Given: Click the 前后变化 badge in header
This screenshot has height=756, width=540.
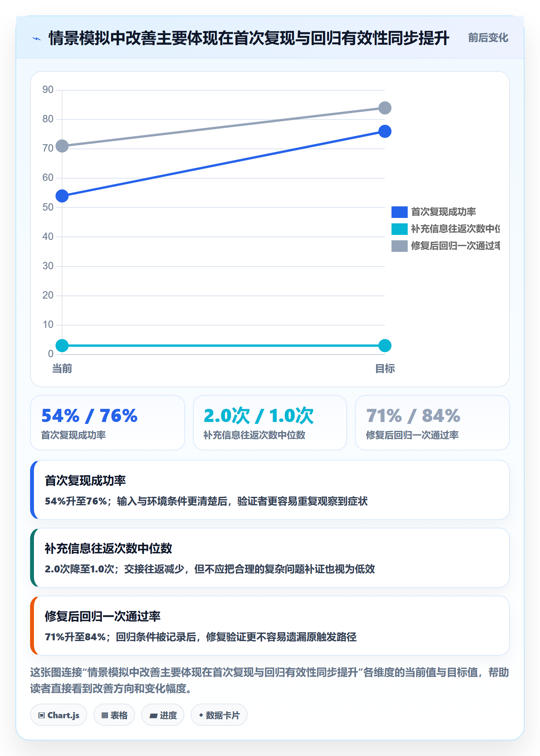Looking at the screenshot, I should point(488,38).
